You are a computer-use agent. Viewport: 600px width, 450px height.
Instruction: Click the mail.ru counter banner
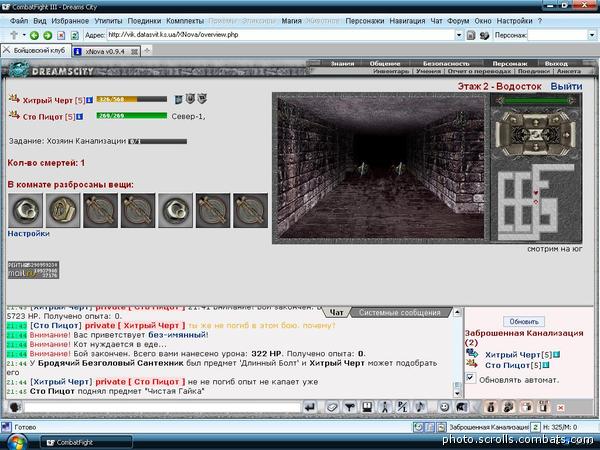pos(33,270)
